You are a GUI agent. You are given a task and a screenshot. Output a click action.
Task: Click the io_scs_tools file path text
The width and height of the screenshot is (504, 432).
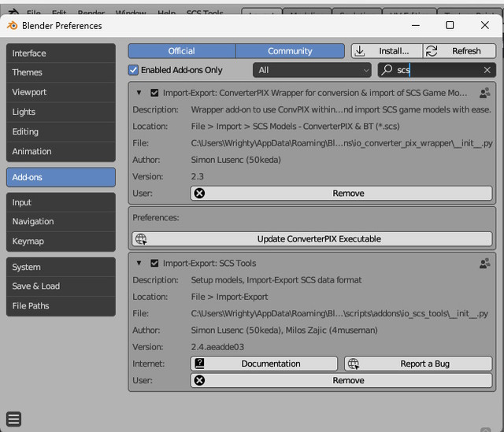coord(339,313)
